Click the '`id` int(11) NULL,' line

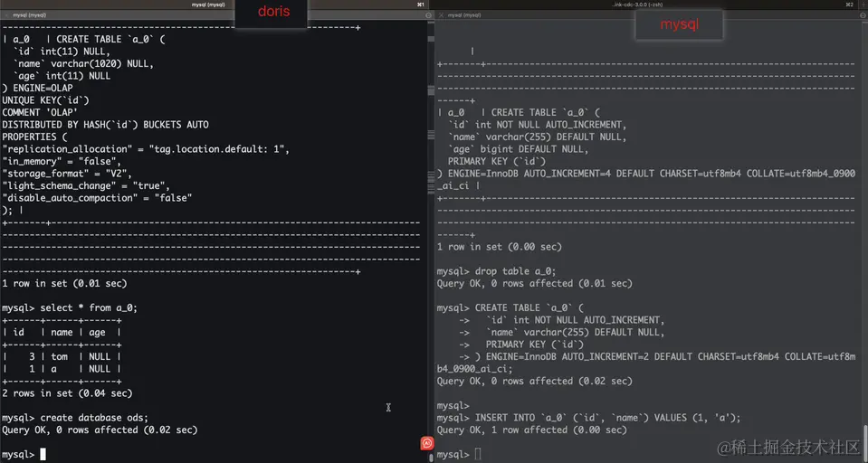[x=62, y=52]
